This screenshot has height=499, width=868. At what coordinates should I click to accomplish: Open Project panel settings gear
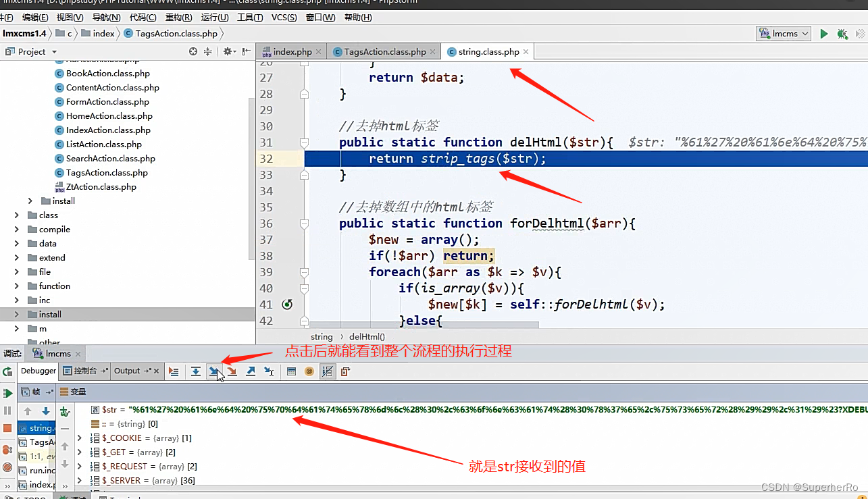pyautogui.click(x=229, y=51)
